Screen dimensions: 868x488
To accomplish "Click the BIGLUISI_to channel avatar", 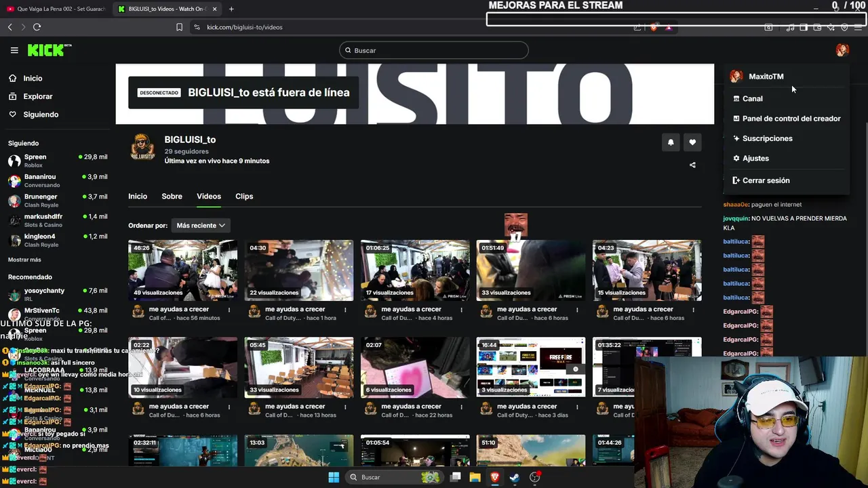I will coord(142,146).
